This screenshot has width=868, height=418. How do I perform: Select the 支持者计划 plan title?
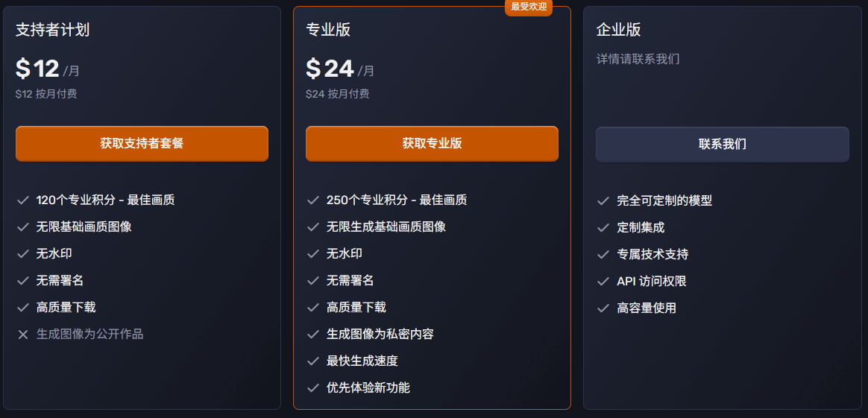pyautogui.click(x=53, y=31)
